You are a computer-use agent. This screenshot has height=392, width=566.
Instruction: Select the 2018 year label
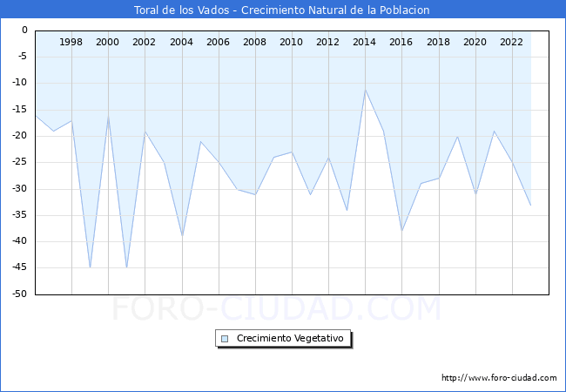click(x=438, y=42)
